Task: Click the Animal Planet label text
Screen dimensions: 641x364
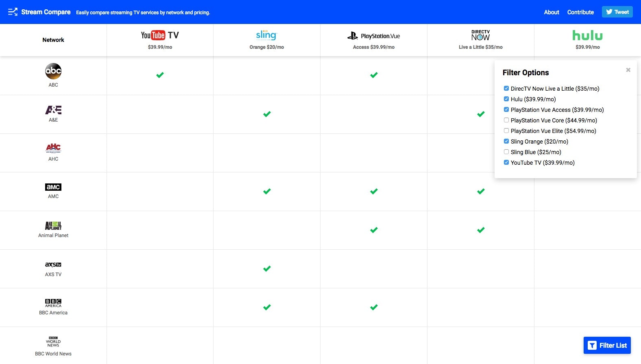Action: [53, 235]
